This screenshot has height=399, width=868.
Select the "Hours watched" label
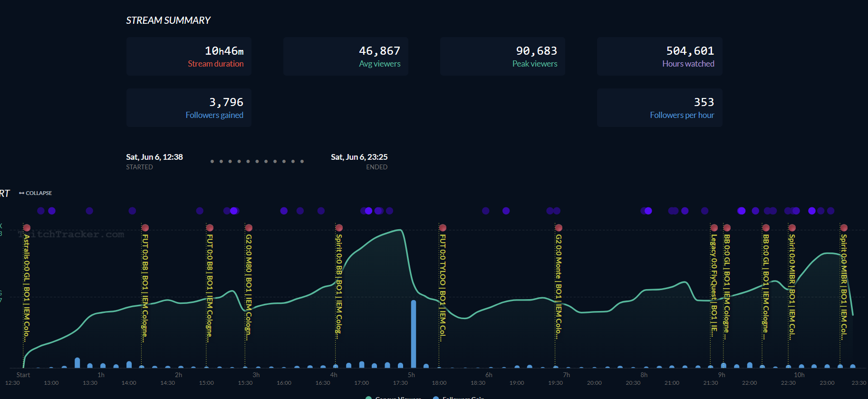(688, 64)
